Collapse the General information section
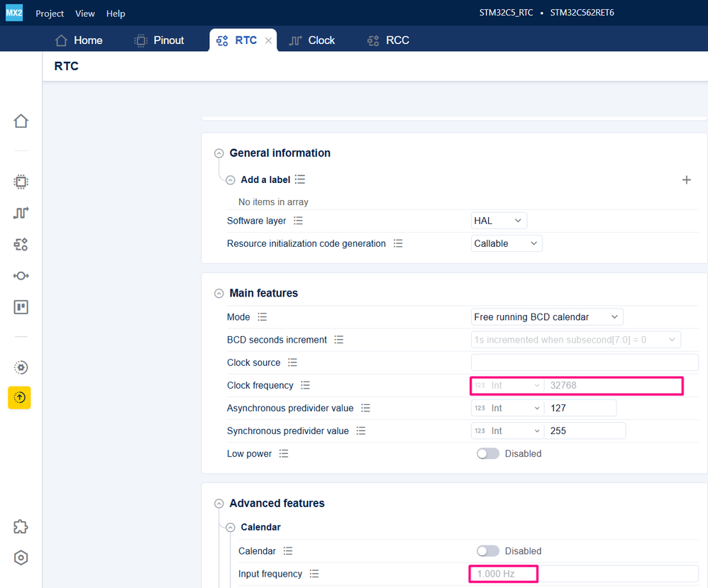 click(219, 153)
